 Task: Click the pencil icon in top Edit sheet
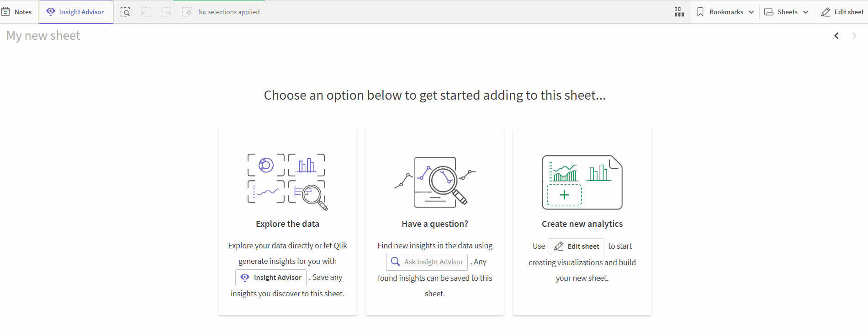pyautogui.click(x=826, y=12)
